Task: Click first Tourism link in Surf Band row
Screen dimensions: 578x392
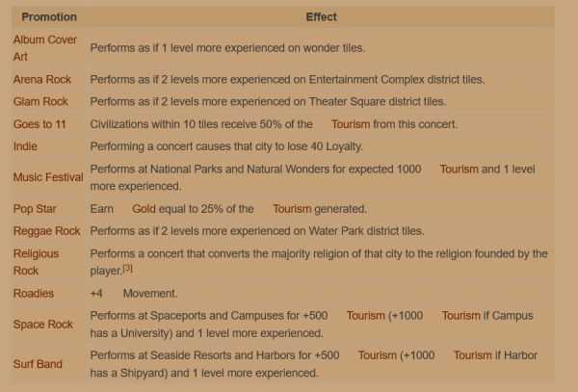Action: coord(377,355)
